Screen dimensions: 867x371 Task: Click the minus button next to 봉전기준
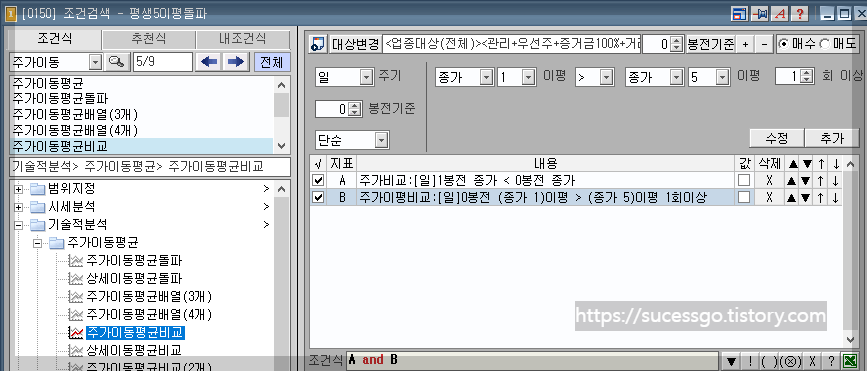(x=764, y=44)
